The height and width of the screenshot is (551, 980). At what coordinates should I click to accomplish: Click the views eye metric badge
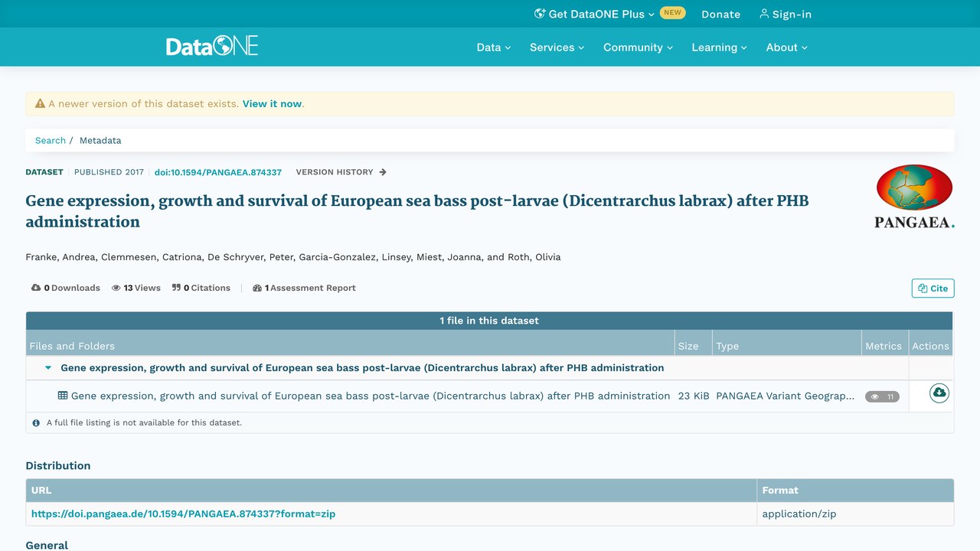click(x=882, y=396)
